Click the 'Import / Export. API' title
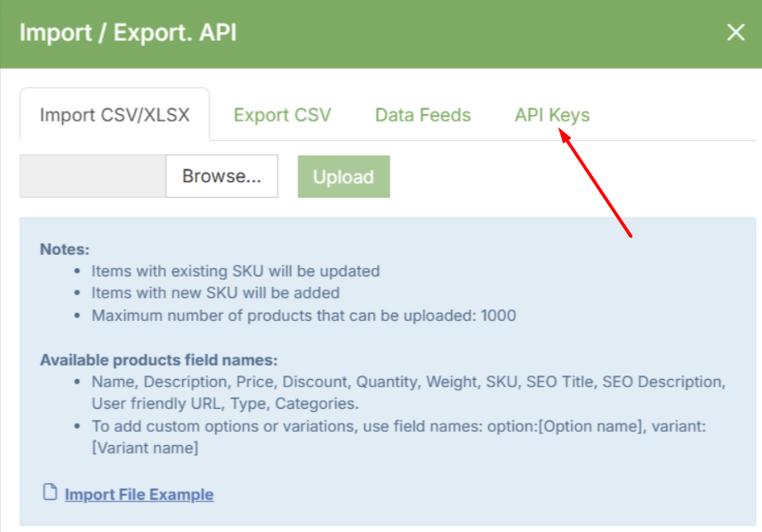Image resolution: width=762 pixels, height=532 pixels. point(127,32)
